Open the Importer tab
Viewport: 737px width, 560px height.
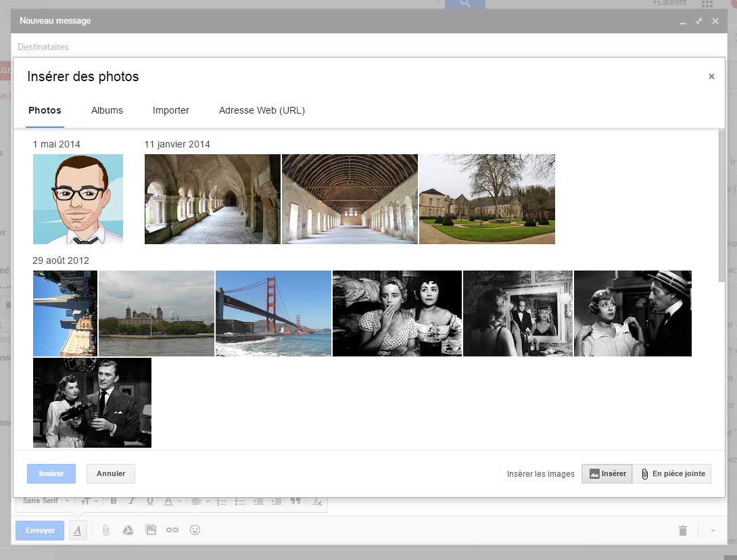[170, 110]
